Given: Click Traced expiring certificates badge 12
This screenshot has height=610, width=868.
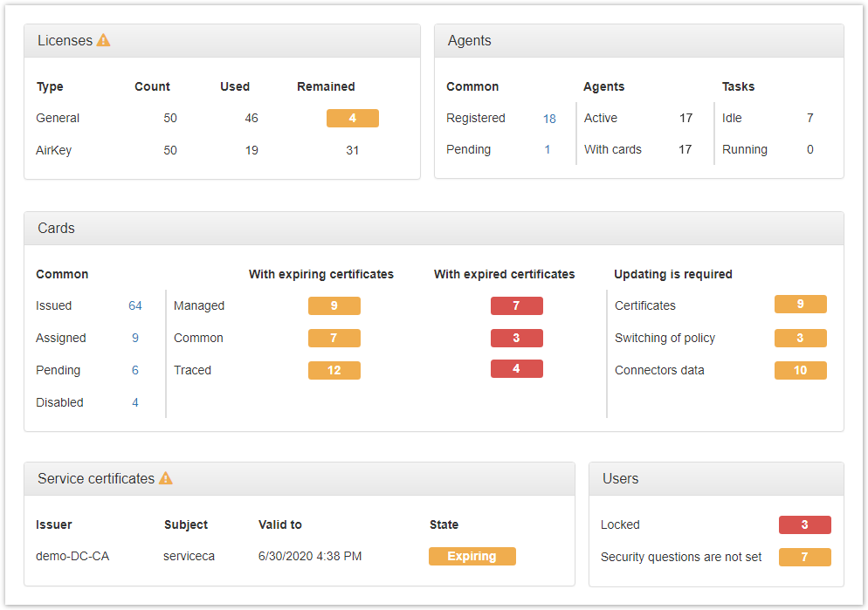Looking at the screenshot, I should pyautogui.click(x=334, y=371).
